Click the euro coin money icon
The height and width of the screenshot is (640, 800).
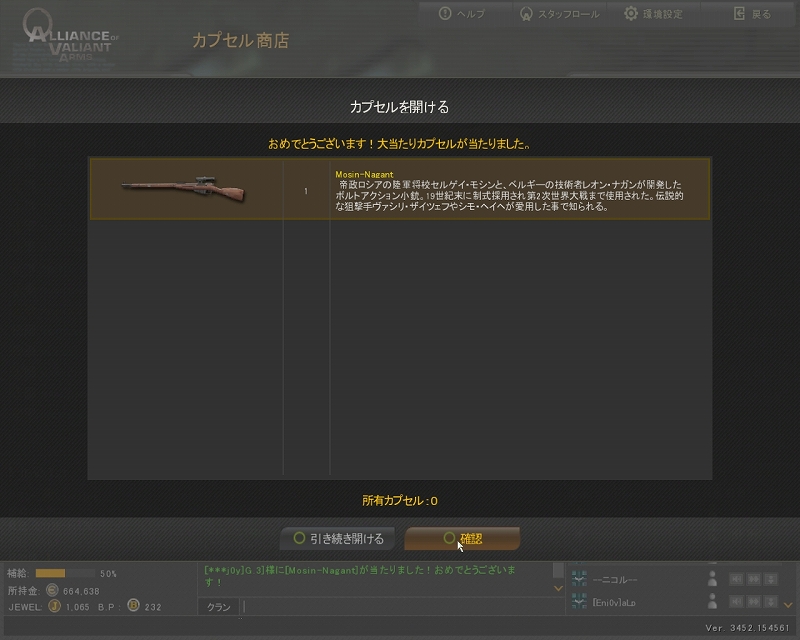[x=52, y=590]
